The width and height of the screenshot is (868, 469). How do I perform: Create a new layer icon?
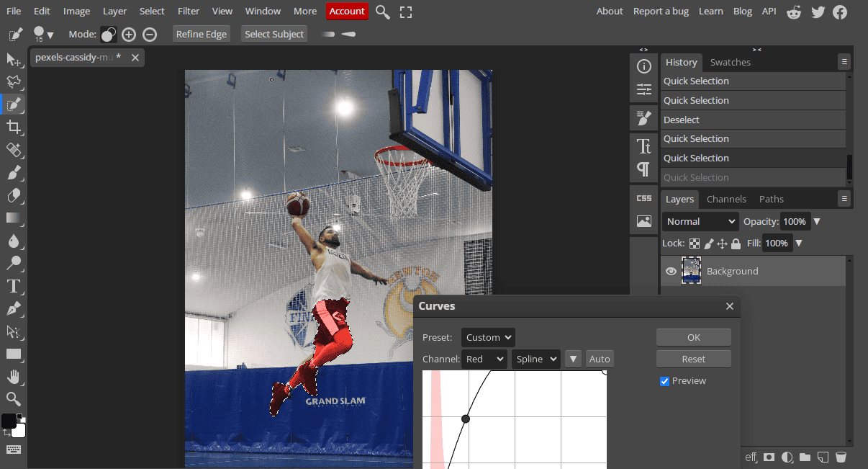[x=823, y=457]
